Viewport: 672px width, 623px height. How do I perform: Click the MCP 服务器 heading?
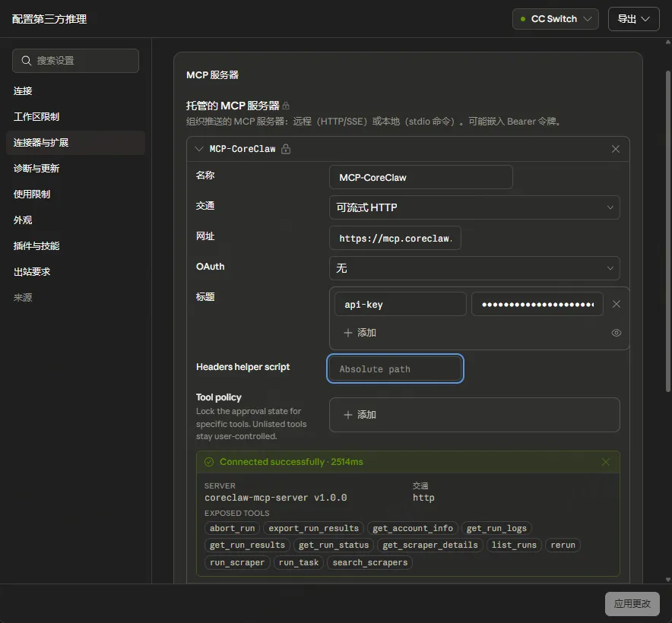[x=213, y=75]
